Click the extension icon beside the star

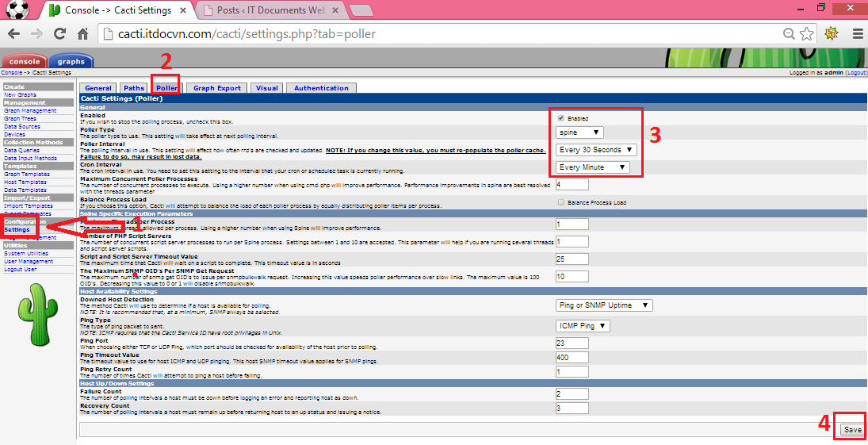coord(832,34)
